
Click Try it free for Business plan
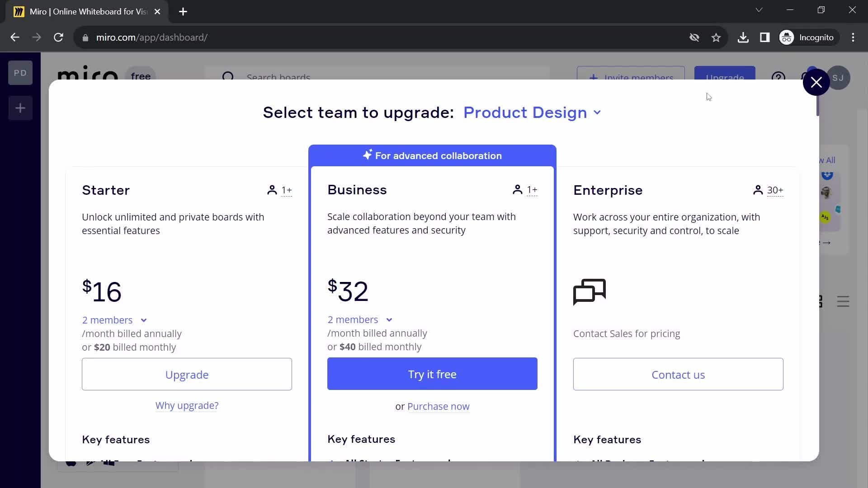click(x=432, y=374)
